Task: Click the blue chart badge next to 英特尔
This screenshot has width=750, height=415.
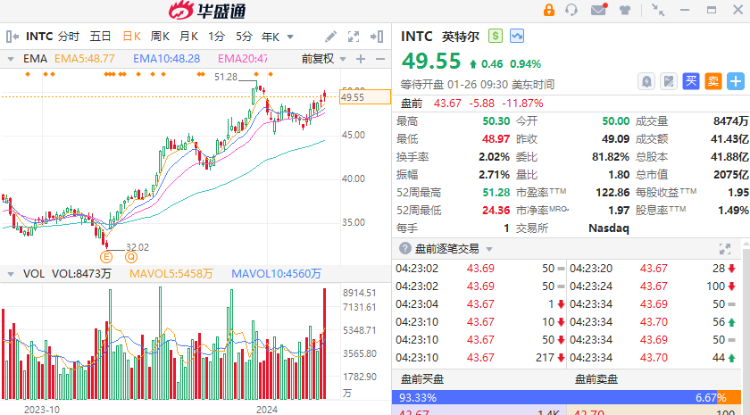Action: pyautogui.click(x=517, y=36)
